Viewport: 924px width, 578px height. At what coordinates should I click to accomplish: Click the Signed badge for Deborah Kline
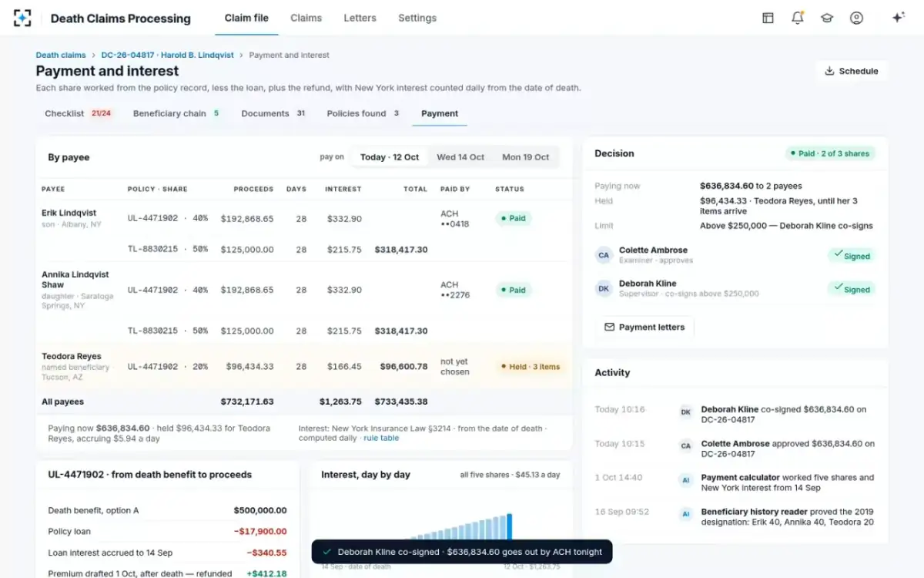tap(852, 290)
